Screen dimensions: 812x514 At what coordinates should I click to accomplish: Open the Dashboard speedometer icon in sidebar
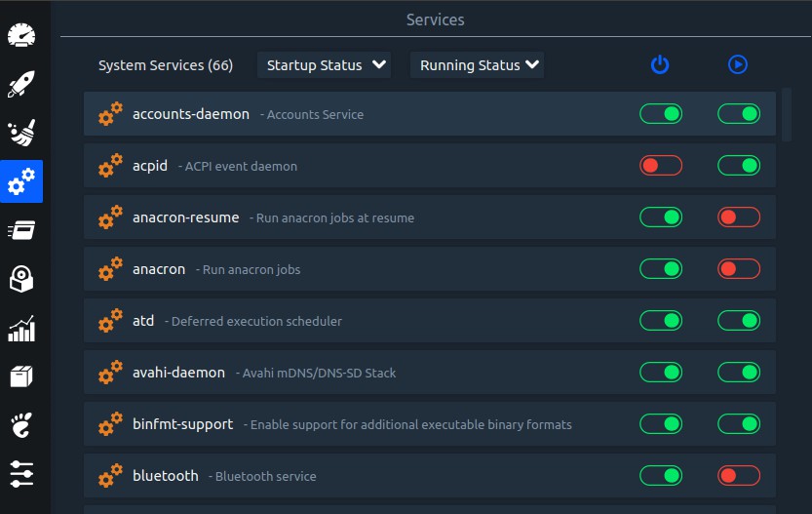21,35
